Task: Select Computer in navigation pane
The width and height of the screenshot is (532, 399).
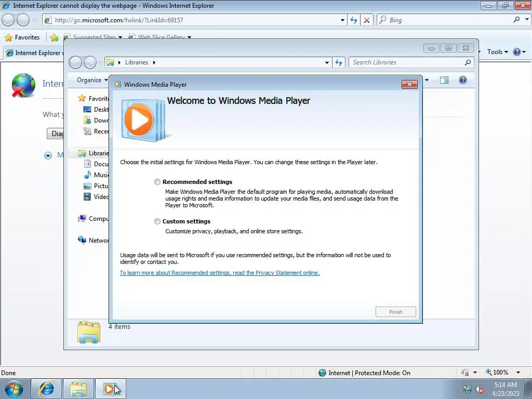Action: tap(94, 219)
